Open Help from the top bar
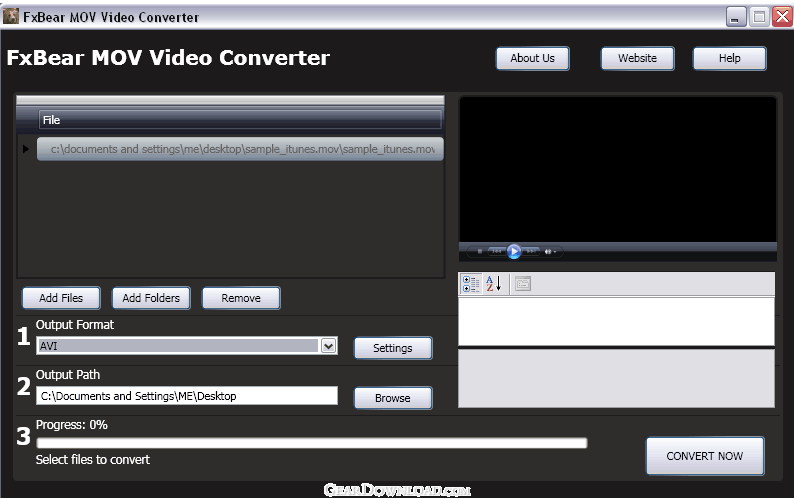This screenshot has width=794, height=498. 729,58
